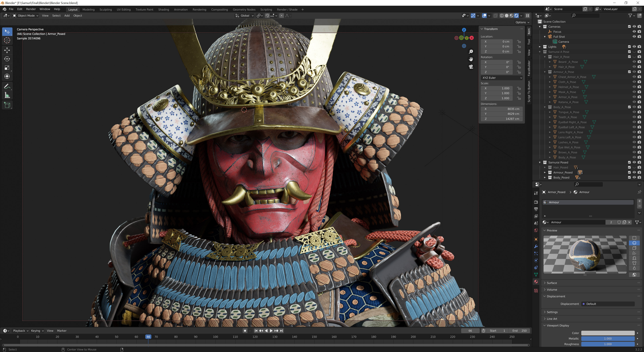Open the Render menu

click(x=31, y=9)
